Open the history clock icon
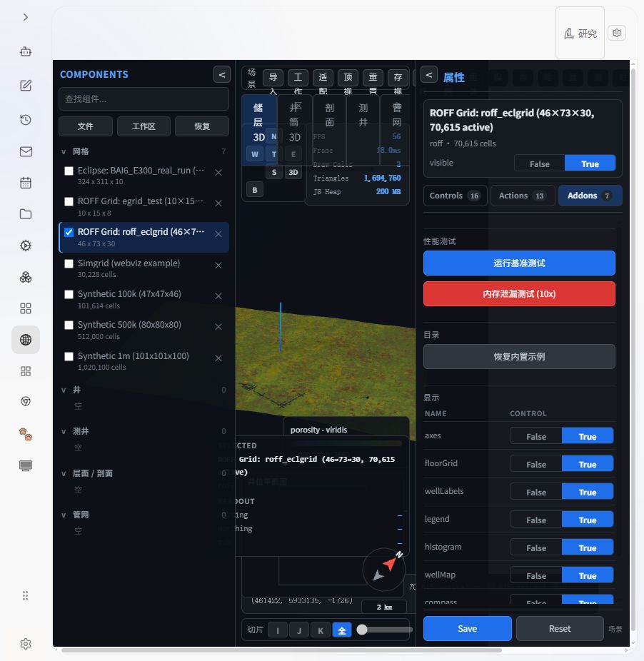Viewport: 644px width, 661px height. point(26,120)
